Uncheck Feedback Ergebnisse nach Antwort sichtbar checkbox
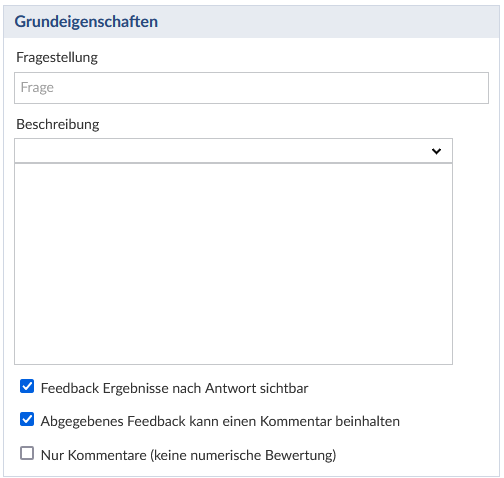504x478 pixels. (x=27, y=386)
